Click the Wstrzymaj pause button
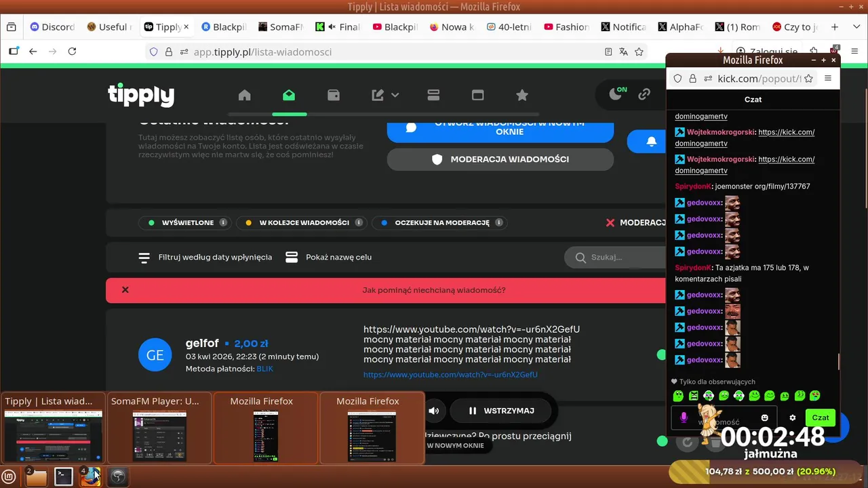The height and width of the screenshot is (488, 868). click(502, 411)
